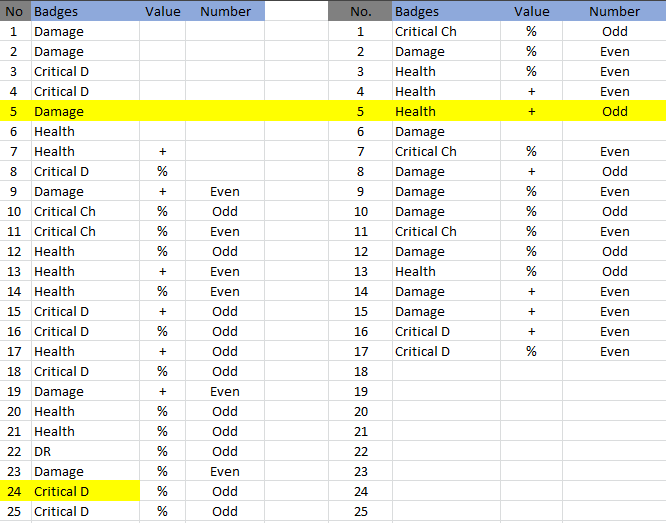The width and height of the screenshot is (666, 523).
Task: Select 'Critical Ch' in right row 11
Action: pyautogui.click(x=446, y=231)
